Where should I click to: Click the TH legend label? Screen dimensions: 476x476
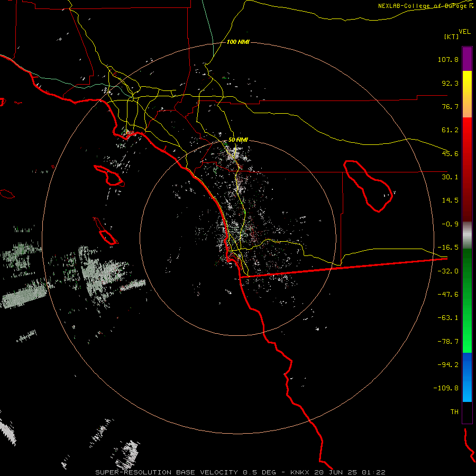454,412
